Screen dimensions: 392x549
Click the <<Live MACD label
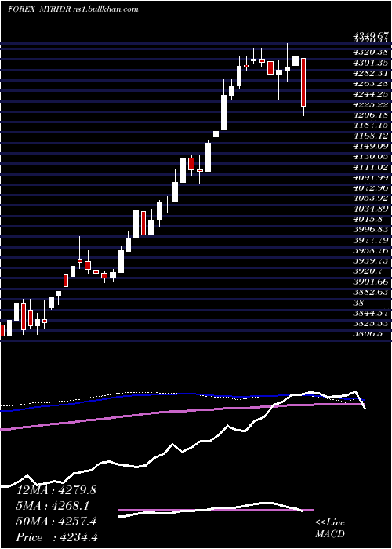pos(330,529)
